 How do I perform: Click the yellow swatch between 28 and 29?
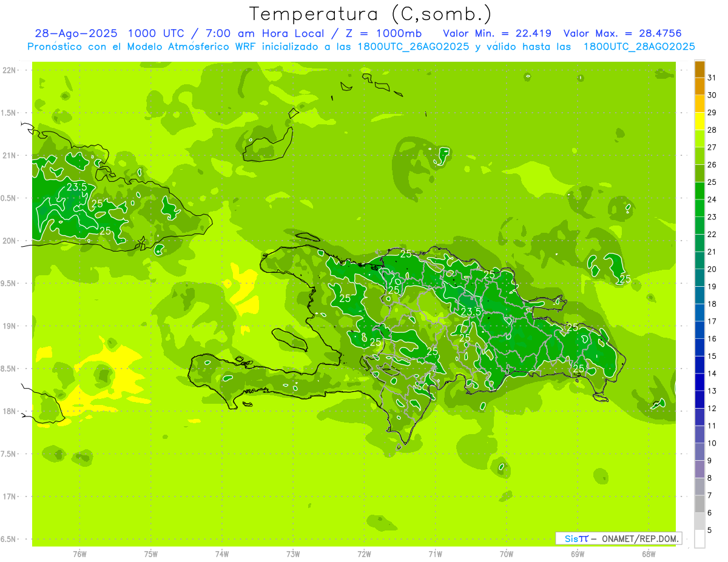699,122
